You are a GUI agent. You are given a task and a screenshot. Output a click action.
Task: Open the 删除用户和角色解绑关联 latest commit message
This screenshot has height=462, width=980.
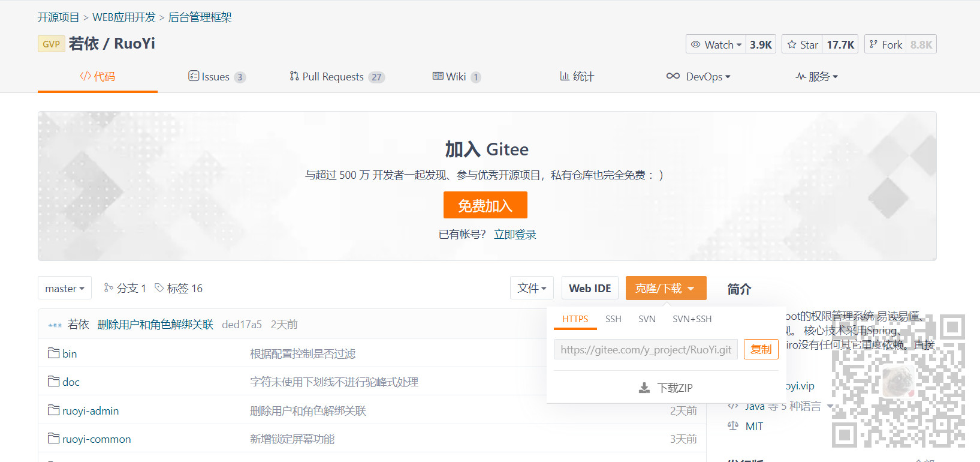(x=155, y=325)
